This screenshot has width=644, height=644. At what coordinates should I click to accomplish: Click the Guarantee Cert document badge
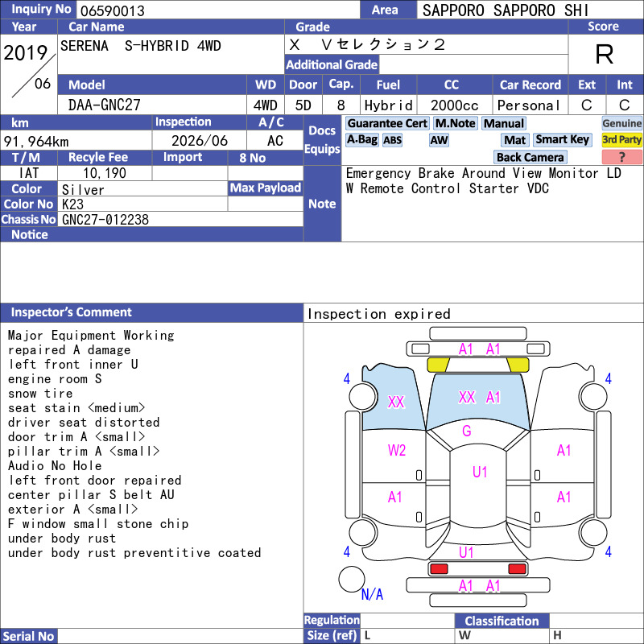(387, 123)
